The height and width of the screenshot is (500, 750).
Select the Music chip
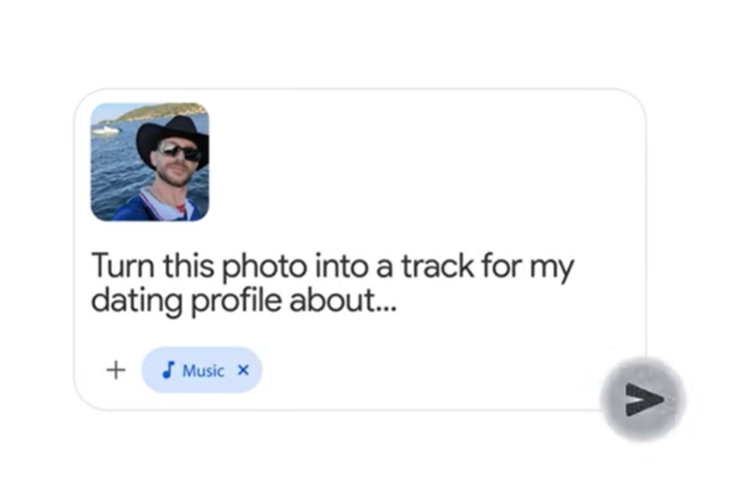201,371
